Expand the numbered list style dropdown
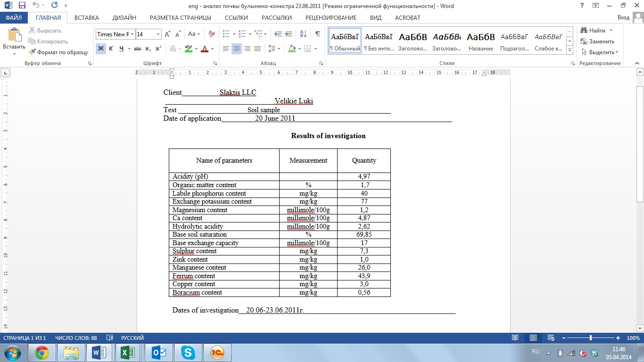 (250, 34)
